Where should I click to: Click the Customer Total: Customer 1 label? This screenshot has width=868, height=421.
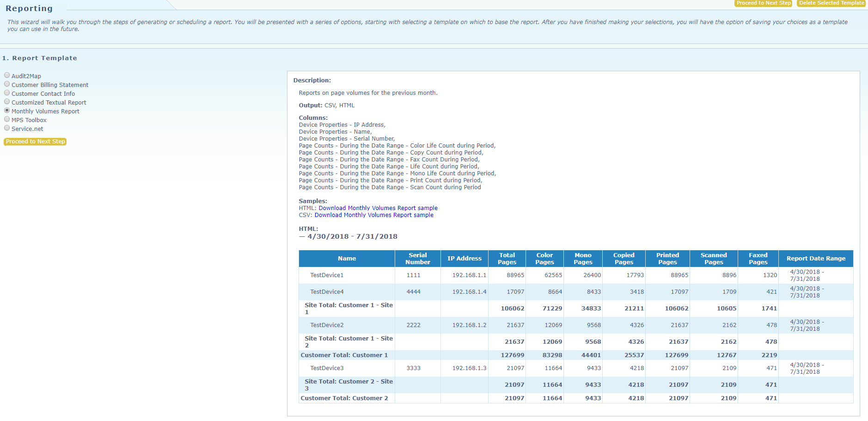click(x=344, y=355)
